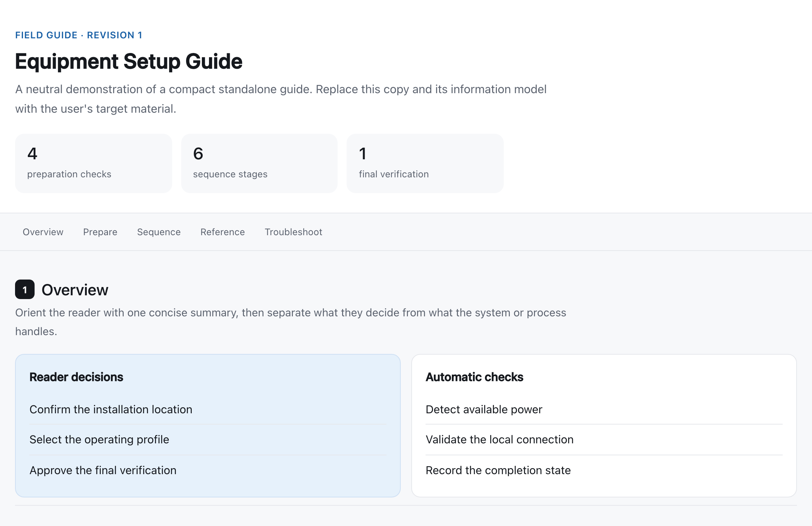
Task: Click Validate the local connection item
Action: pyautogui.click(x=604, y=440)
